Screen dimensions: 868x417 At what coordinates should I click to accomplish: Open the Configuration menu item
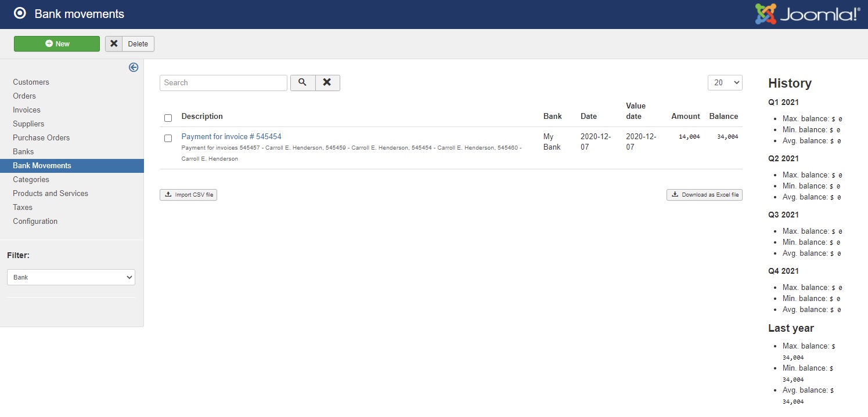coord(35,221)
